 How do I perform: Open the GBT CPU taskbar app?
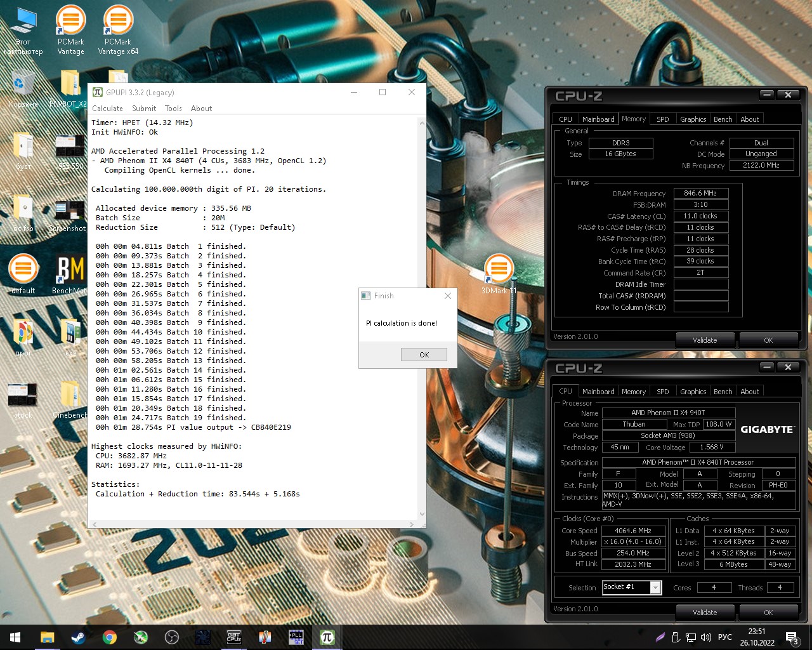tap(233, 637)
